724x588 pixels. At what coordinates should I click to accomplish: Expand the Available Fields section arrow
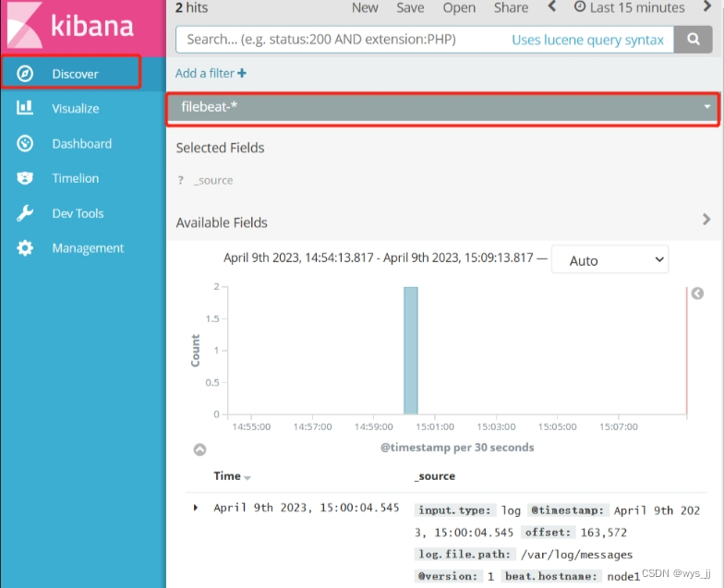coord(706,220)
